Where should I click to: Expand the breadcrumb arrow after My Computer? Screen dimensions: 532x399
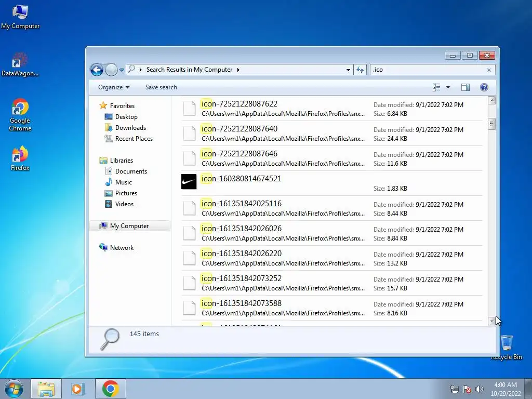[x=238, y=70]
